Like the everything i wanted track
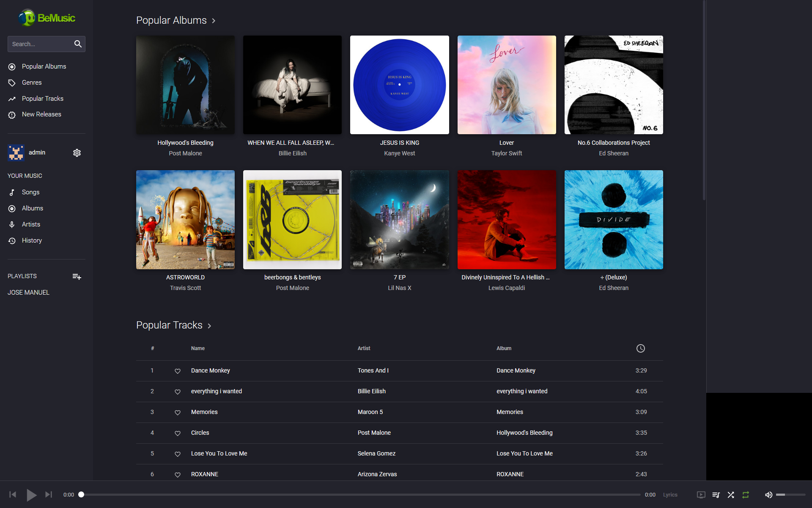Viewport: 812px width, 508px height. coord(178,392)
